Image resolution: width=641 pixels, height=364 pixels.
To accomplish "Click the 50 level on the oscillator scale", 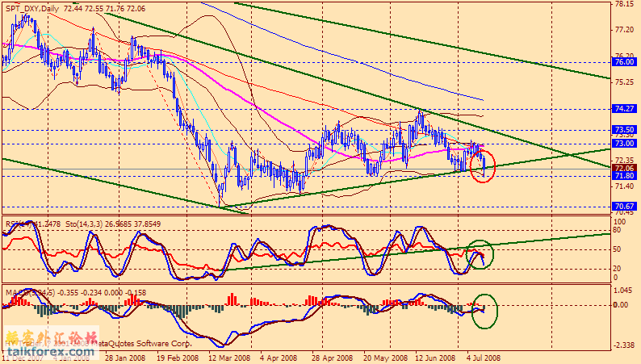I will 618,249.
